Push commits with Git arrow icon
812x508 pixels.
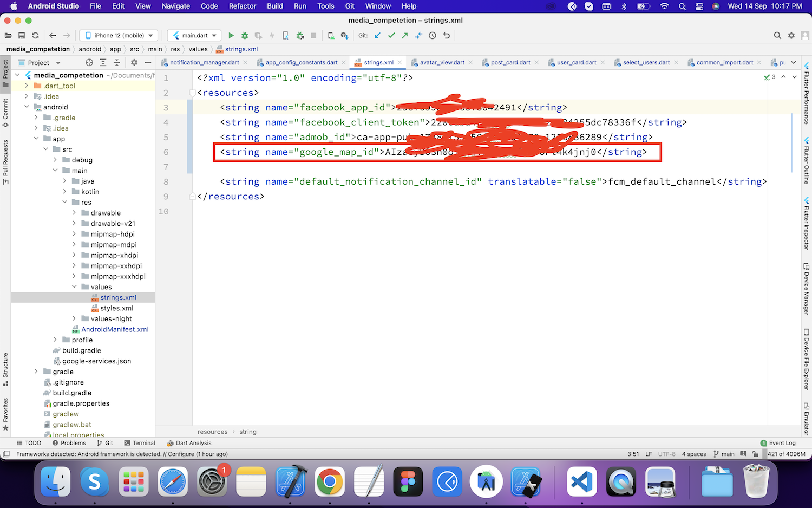pyautogui.click(x=405, y=36)
